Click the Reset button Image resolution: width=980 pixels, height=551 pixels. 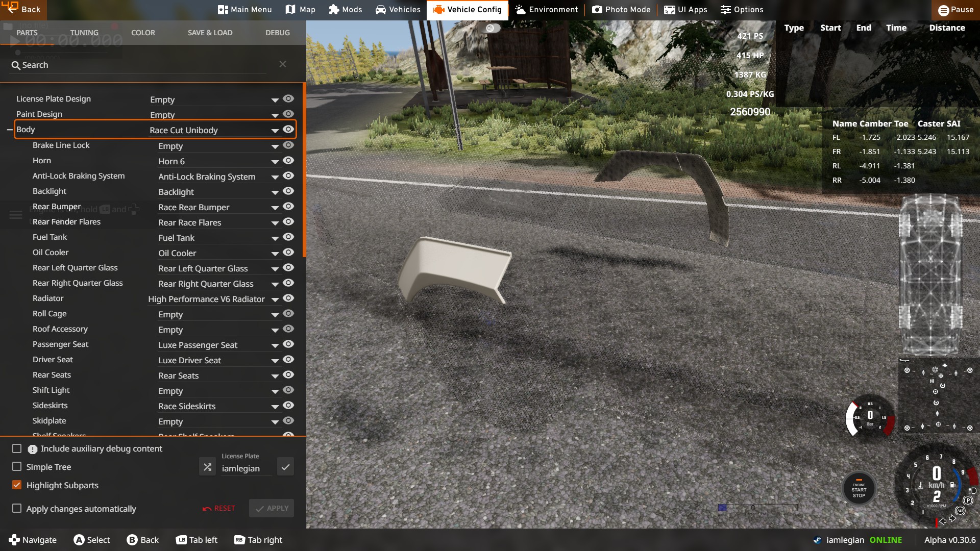pos(219,508)
